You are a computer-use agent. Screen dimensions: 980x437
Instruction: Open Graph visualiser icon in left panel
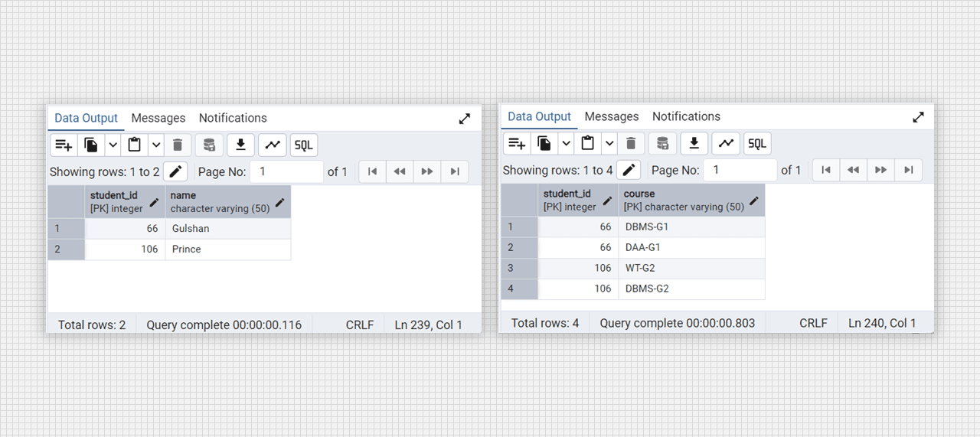pos(273,145)
